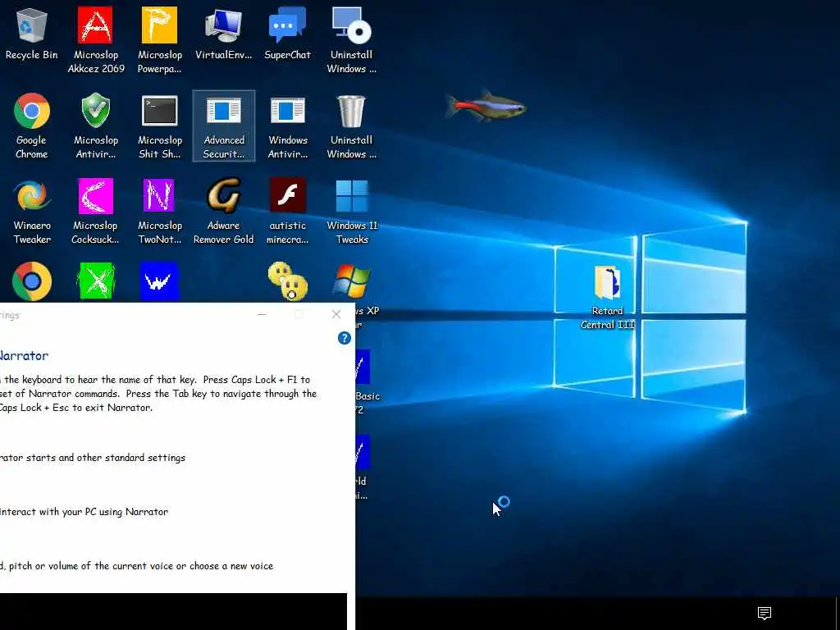Open the Windows Antivir... icon
The height and width of the screenshot is (630, 840).
pos(288,126)
